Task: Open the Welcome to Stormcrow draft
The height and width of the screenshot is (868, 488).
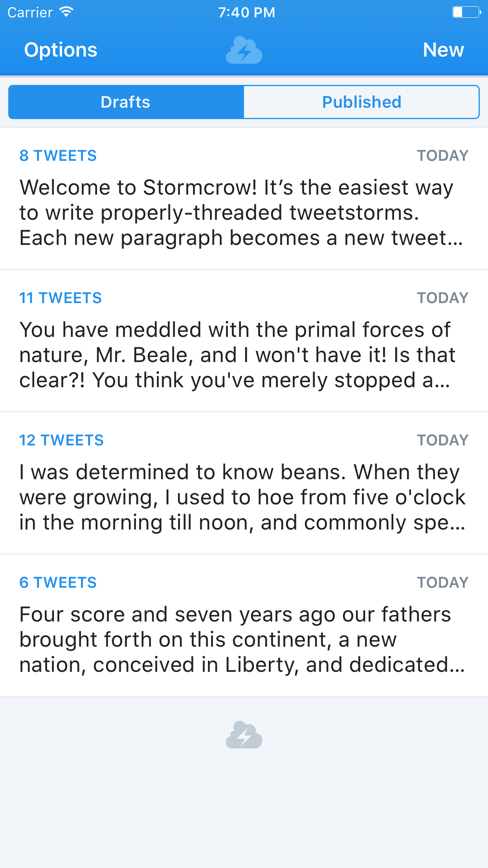Action: 244,199
